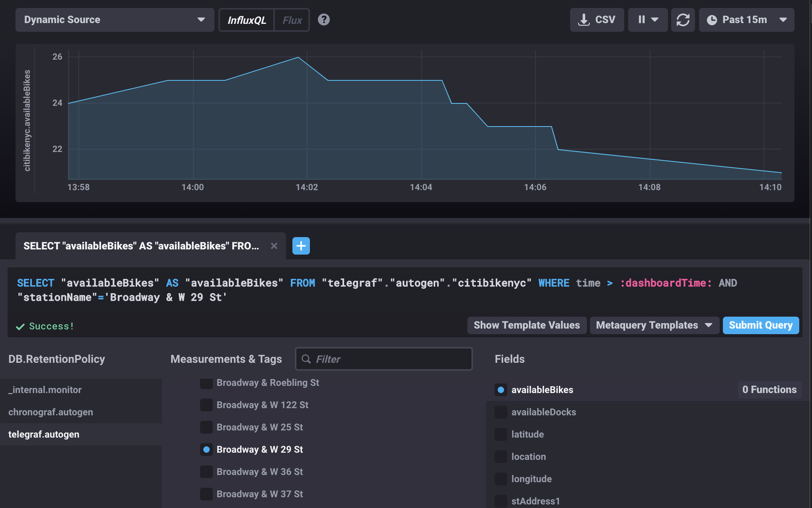The height and width of the screenshot is (508, 812).
Task: Click the help question mark icon
Action: click(x=323, y=19)
